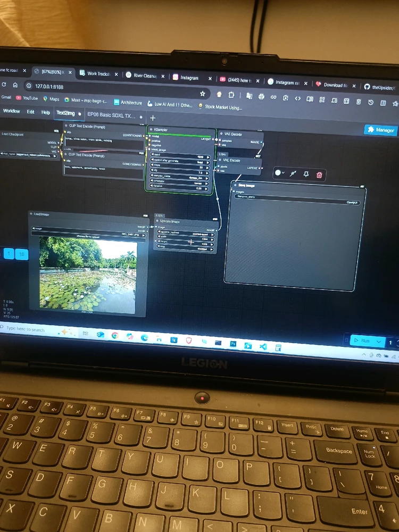Click the print icon in browser toolbar
Screen dimensions: 399x532
coord(261,96)
